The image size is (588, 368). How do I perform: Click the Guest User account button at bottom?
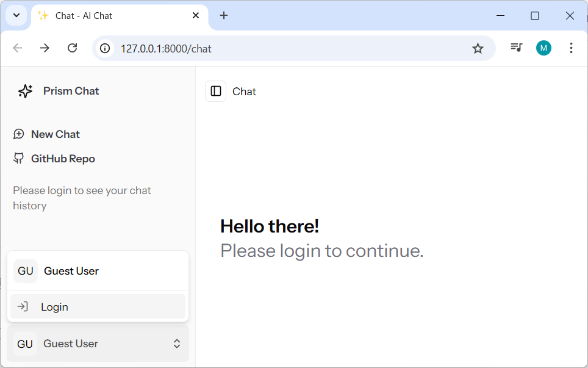pos(98,344)
